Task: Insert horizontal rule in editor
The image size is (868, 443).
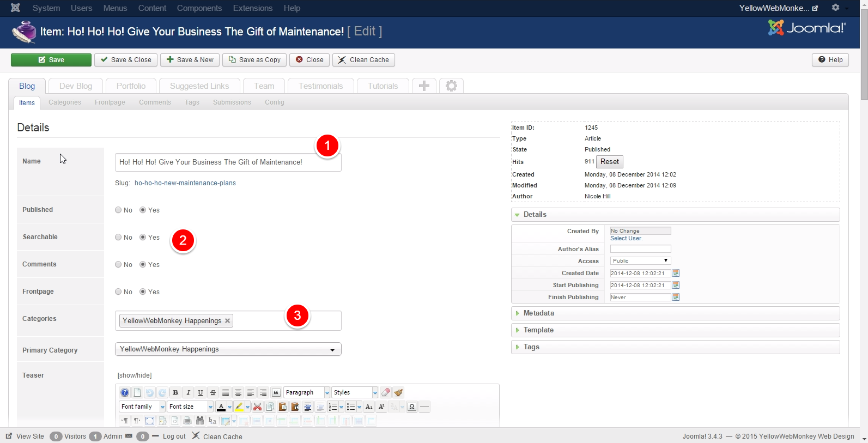Action: (424, 406)
